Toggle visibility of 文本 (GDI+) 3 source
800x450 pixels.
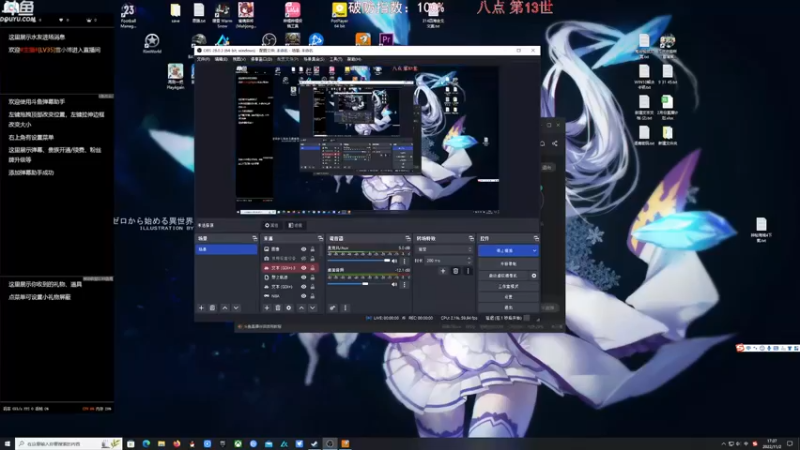304,268
